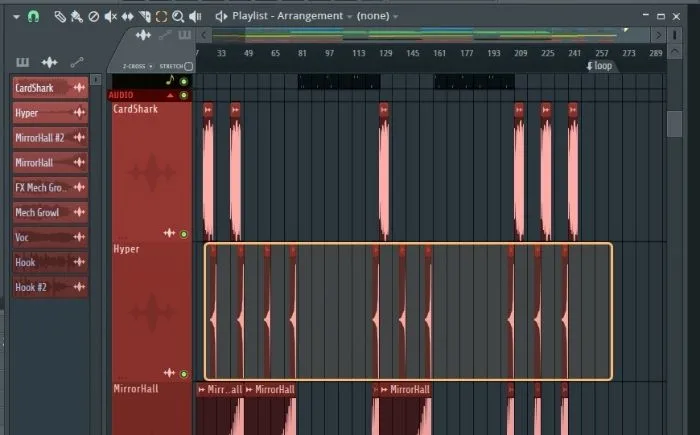
Task: Select MirrorHall #2 in the clip picker
Action: tap(50, 138)
